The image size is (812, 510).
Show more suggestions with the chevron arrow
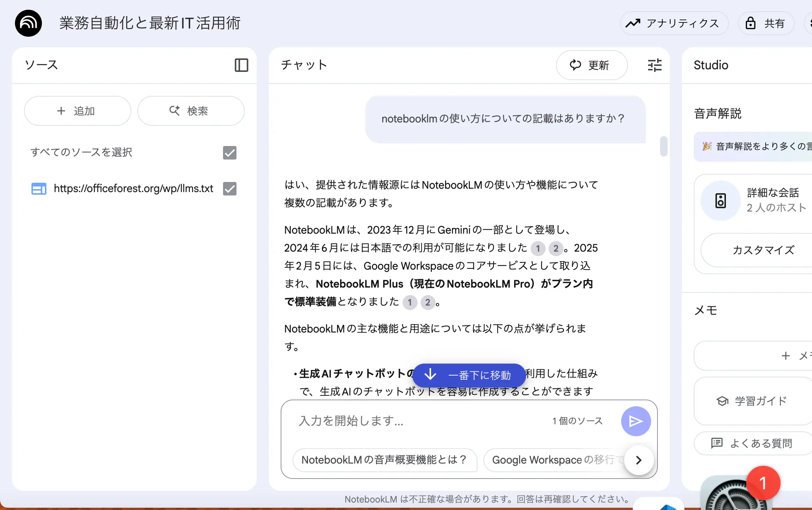coord(639,460)
